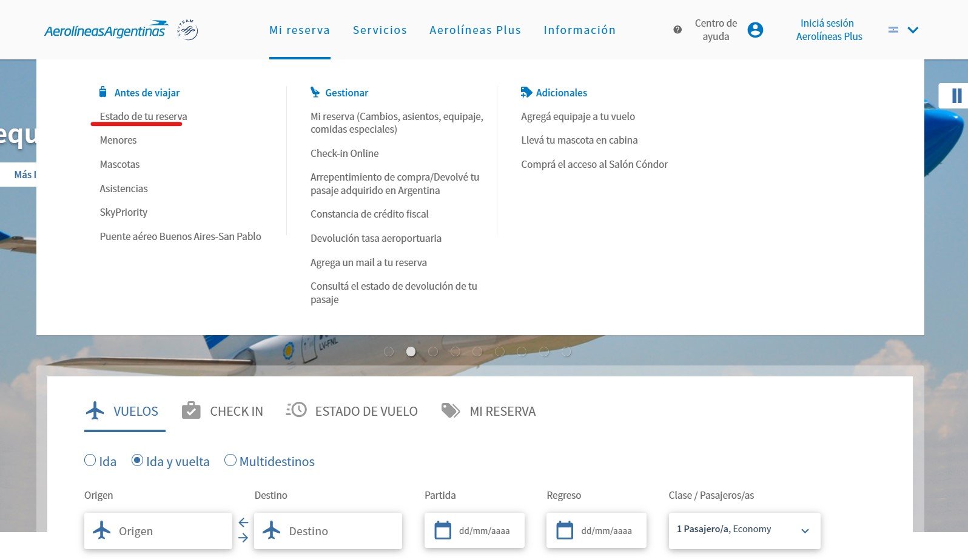Open the Check-in Online link
This screenshot has height=560, width=968.
tap(345, 153)
